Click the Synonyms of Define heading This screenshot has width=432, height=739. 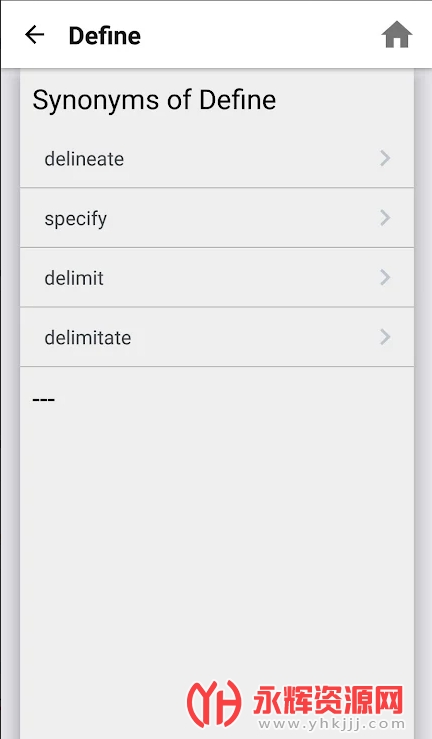(x=154, y=101)
